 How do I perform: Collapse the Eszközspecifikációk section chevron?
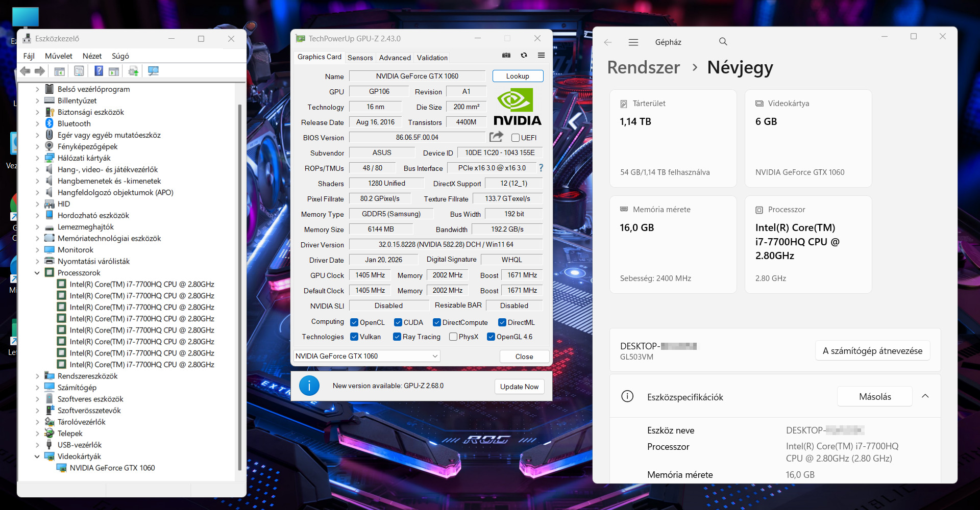(x=925, y=396)
